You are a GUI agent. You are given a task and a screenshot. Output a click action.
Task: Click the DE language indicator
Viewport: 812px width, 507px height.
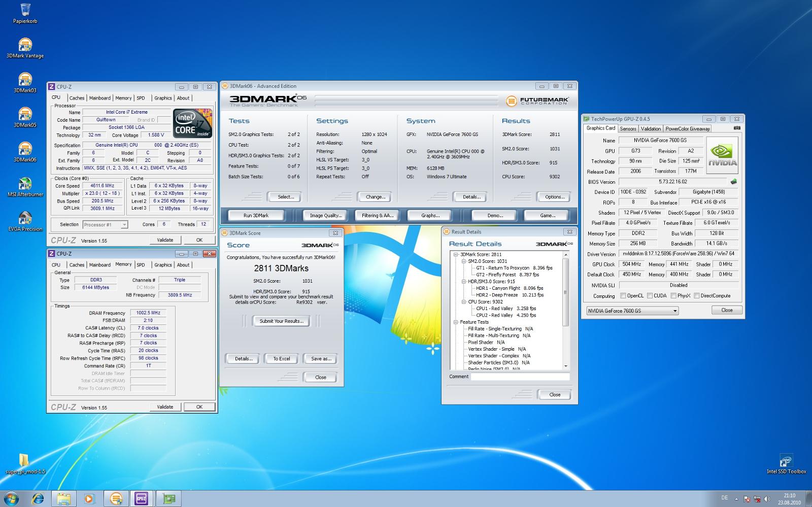[724, 498]
